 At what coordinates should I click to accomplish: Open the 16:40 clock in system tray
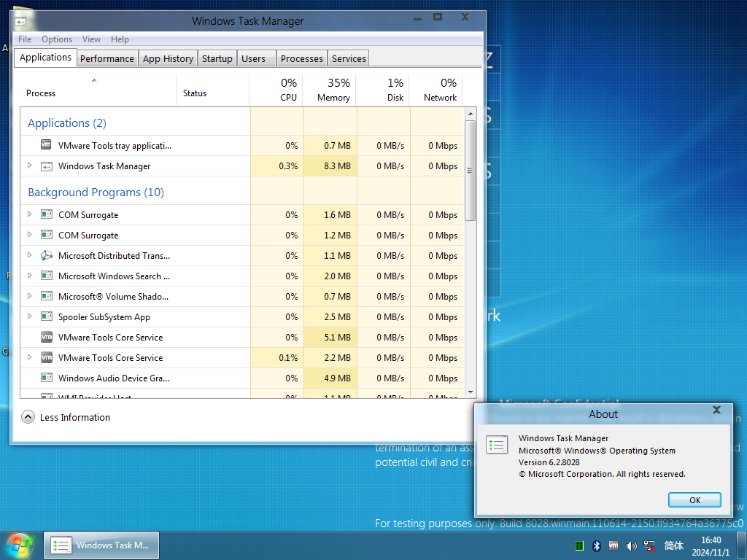pos(711,546)
